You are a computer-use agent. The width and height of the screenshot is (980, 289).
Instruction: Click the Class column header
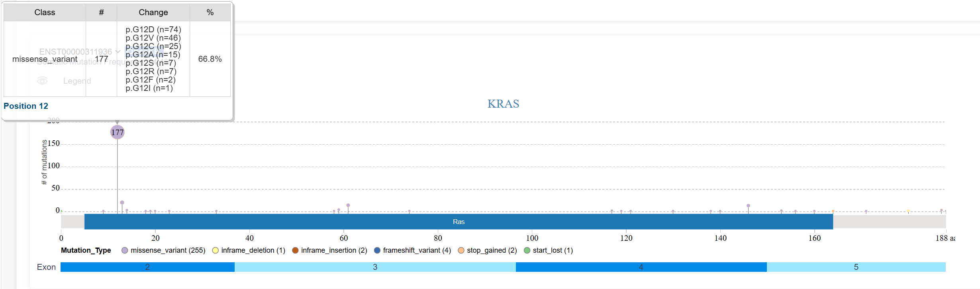tap(45, 12)
